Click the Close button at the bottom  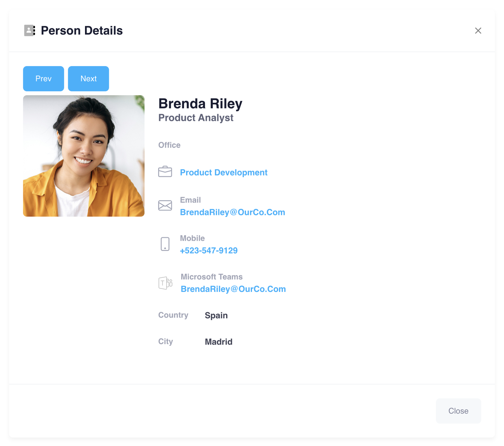click(x=458, y=411)
